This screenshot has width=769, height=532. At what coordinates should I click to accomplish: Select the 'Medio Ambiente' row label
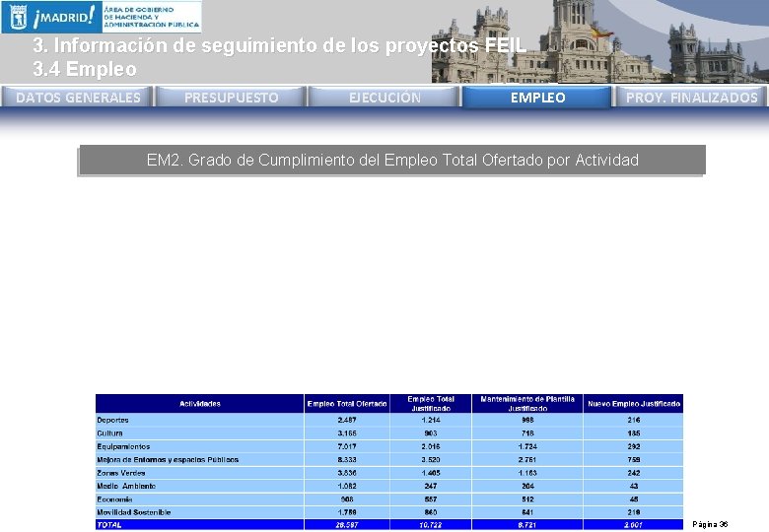[x=126, y=486]
